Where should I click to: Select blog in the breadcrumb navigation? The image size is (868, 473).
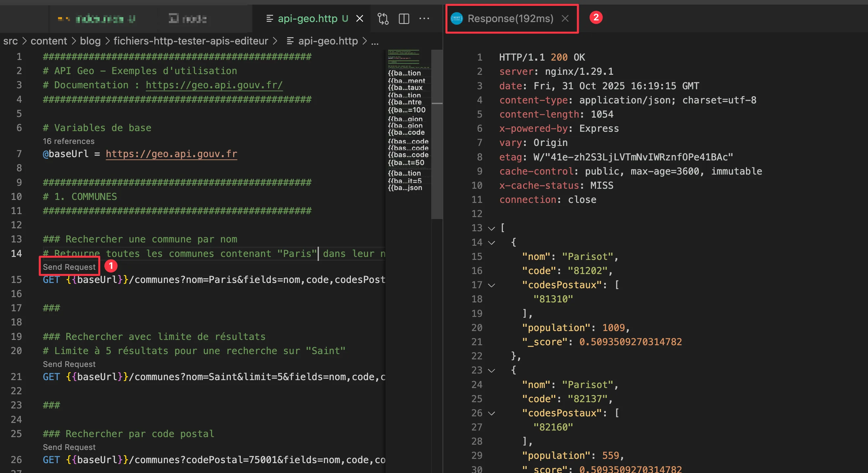tap(90, 41)
